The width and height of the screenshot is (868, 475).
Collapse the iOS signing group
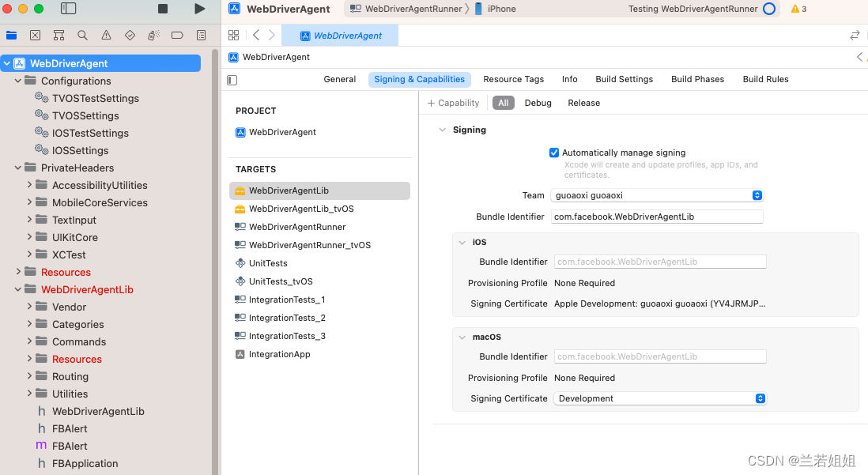(462, 243)
